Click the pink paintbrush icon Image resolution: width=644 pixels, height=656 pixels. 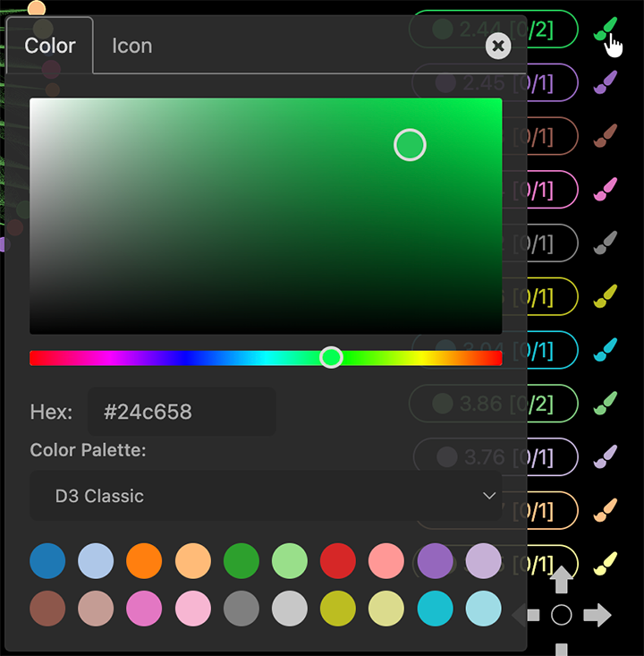click(x=606, y=190)
